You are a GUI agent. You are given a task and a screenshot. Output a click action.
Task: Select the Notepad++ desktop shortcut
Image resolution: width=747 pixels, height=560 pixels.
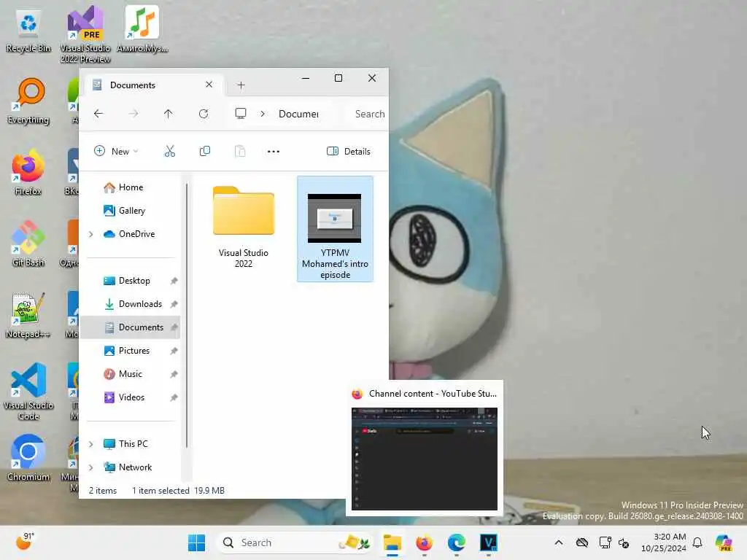point(28,315)
